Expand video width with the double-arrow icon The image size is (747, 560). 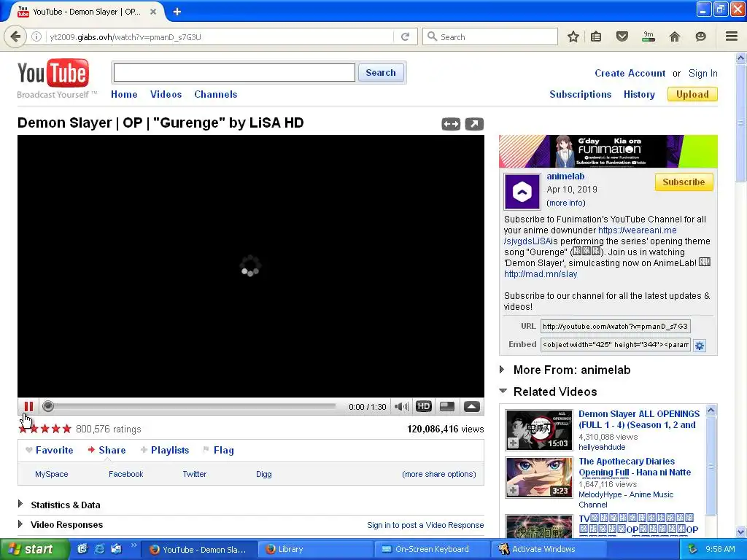pyautogui.click(x=451, y=124)
